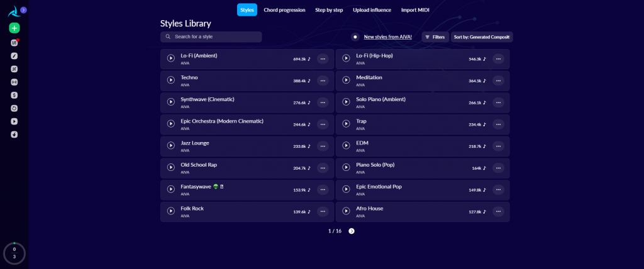Open the Sort by Generated Compositions dropdown

(482, 37)
